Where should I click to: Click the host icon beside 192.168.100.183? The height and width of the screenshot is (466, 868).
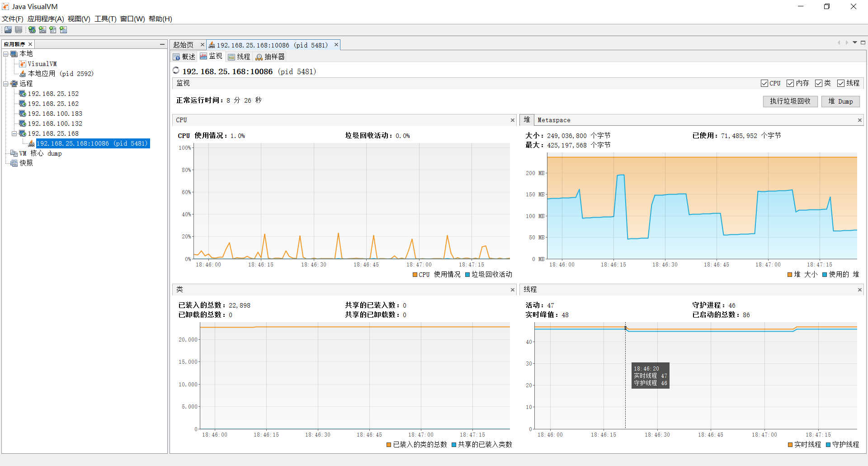pos(23,114)
